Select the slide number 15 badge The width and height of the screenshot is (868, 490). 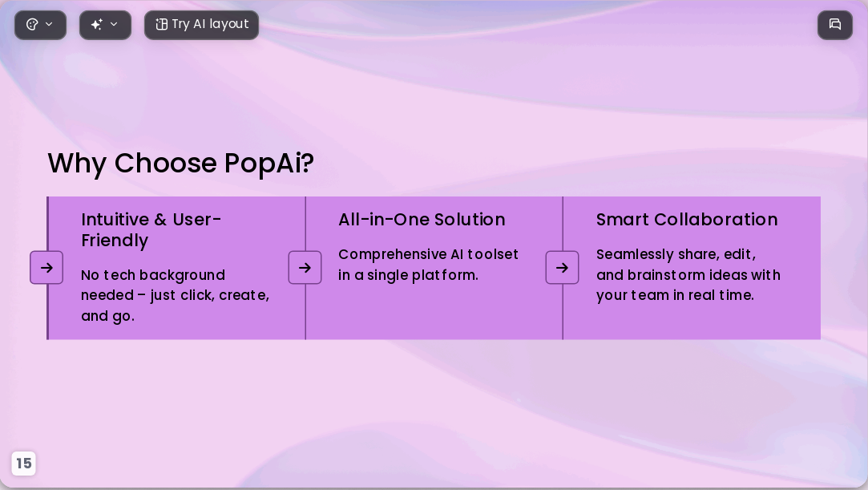point(24,464)
